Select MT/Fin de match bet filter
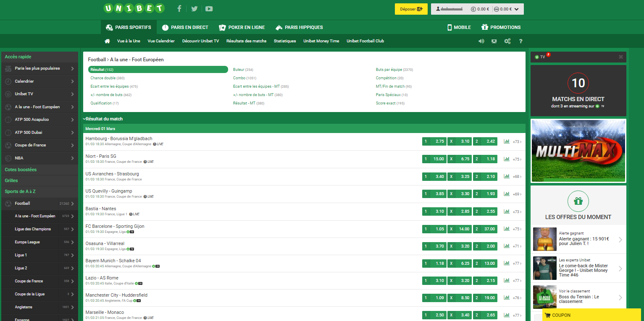Image resolution: width=644 pixels, height=321 pixels. 394,86
